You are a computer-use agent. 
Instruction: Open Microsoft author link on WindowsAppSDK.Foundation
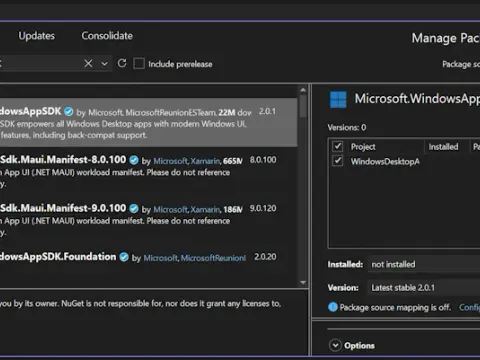point(161,258)
